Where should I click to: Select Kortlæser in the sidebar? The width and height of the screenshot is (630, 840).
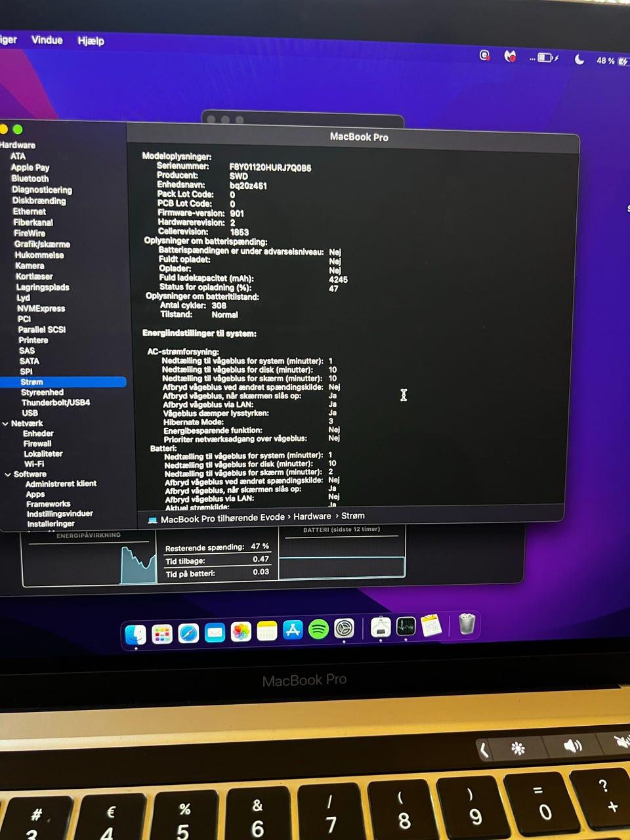34,276
